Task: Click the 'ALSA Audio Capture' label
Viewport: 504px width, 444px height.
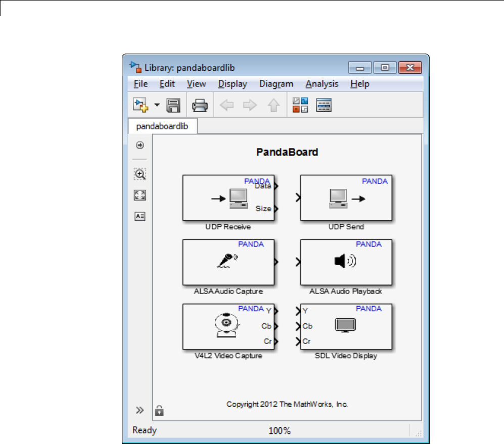Action: click(x=228, y=291)
